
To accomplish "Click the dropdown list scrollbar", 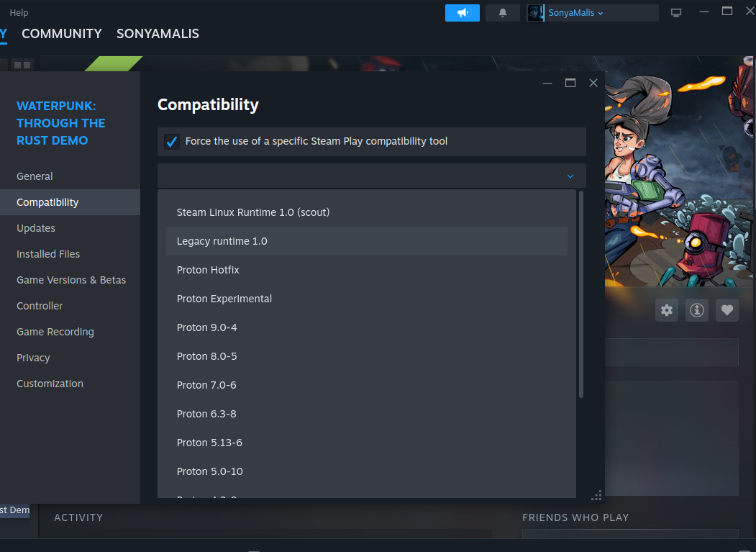I will click(581, 294).
